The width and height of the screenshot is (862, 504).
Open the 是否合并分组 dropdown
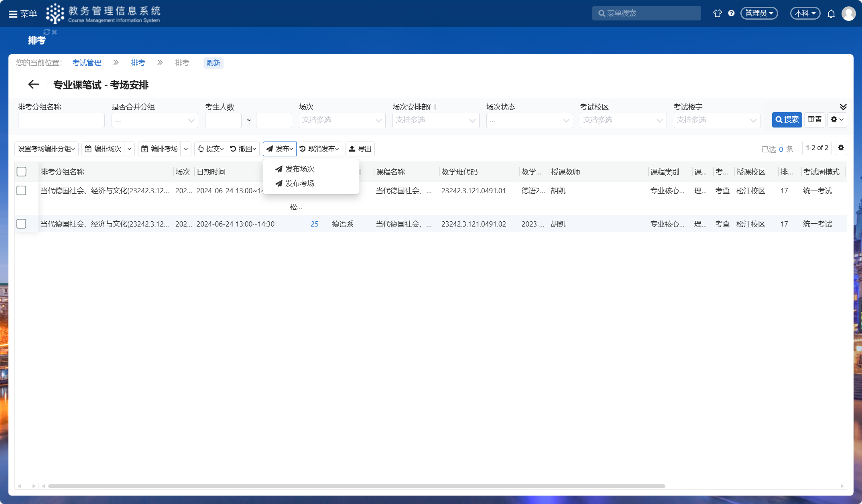(155, 120)
